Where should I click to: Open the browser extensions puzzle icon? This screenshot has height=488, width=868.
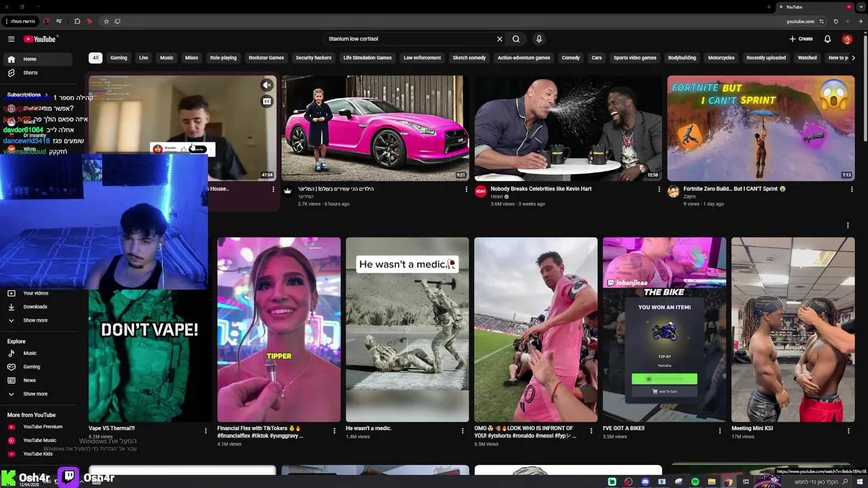[x=77, y=21]
